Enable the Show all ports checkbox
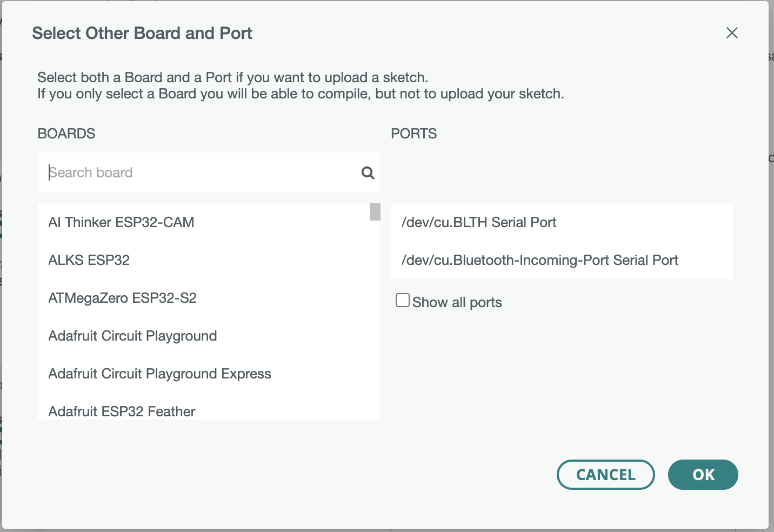 coord(402,300)
